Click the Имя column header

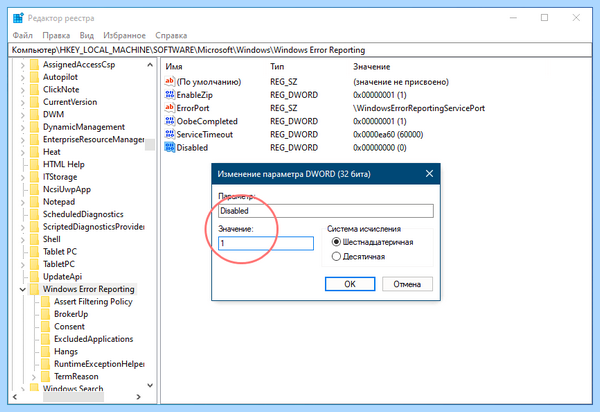tap(174, 67)
